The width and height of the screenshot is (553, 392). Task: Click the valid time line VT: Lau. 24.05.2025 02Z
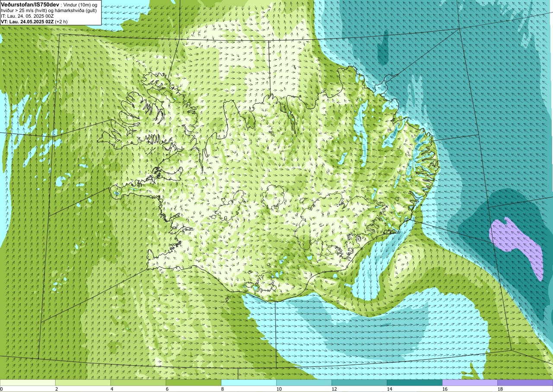coord(28,21)
